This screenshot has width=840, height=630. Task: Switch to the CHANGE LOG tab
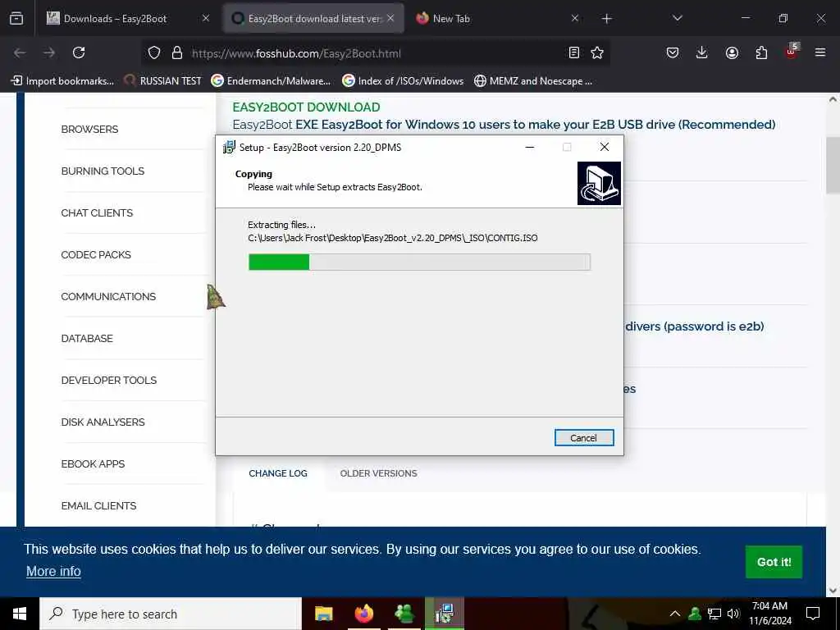pos(278,473)
